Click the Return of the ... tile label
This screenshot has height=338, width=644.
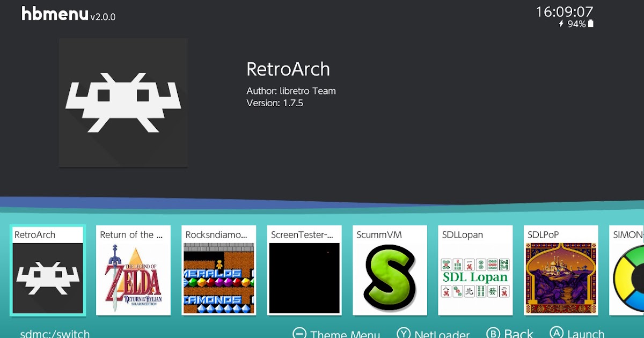click(x=131, y=235)
